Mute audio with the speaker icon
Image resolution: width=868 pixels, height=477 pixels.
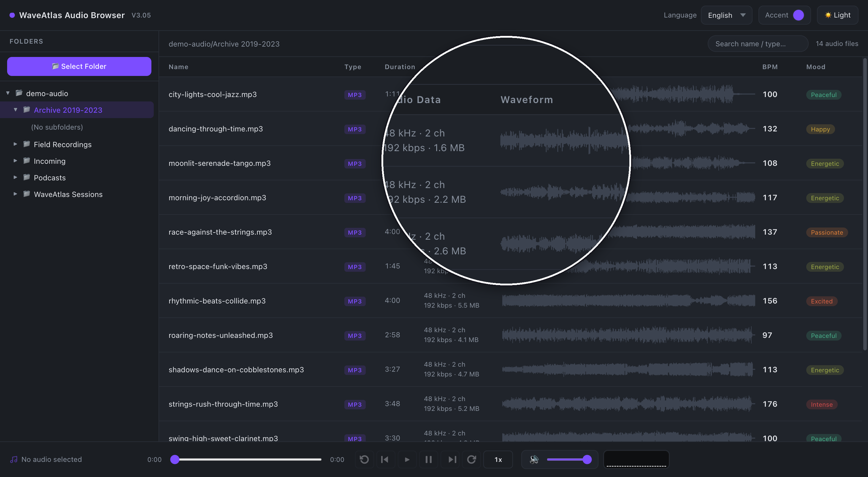coord(534,459)
